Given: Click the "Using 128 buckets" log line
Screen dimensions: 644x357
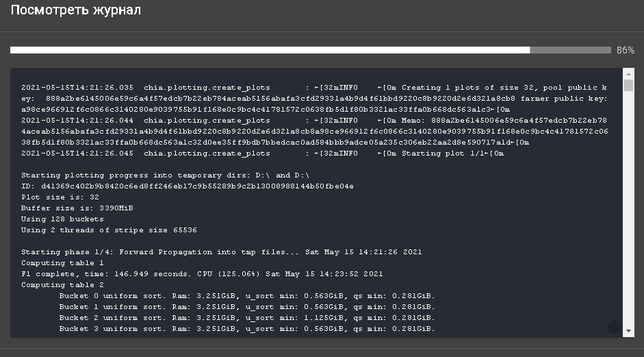Looking at the screenshot, I should point(63,219).
